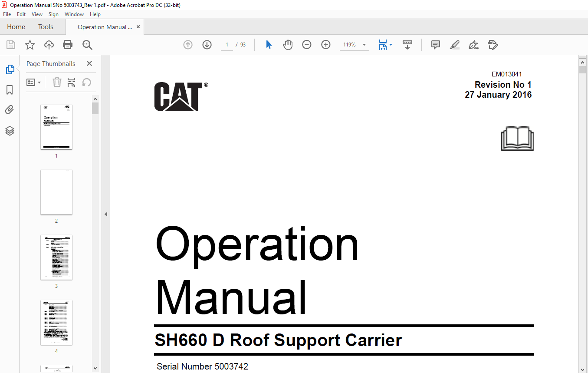Open the zoom level dropdown at 119%
The width and height of the screenshot is (588, 373).
tap(364, 45)
